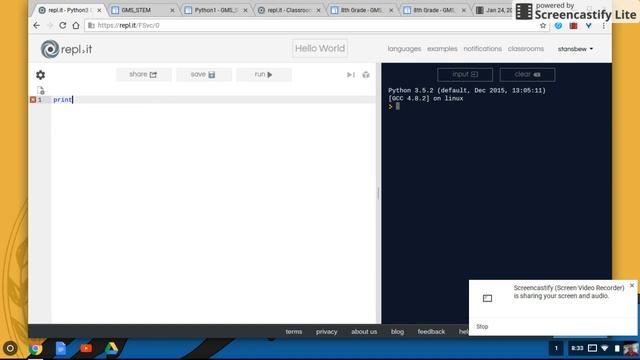Viewport: 640px width, 360px height.
Task: Click the clock showing 8:33
Action: pos(577,348)
